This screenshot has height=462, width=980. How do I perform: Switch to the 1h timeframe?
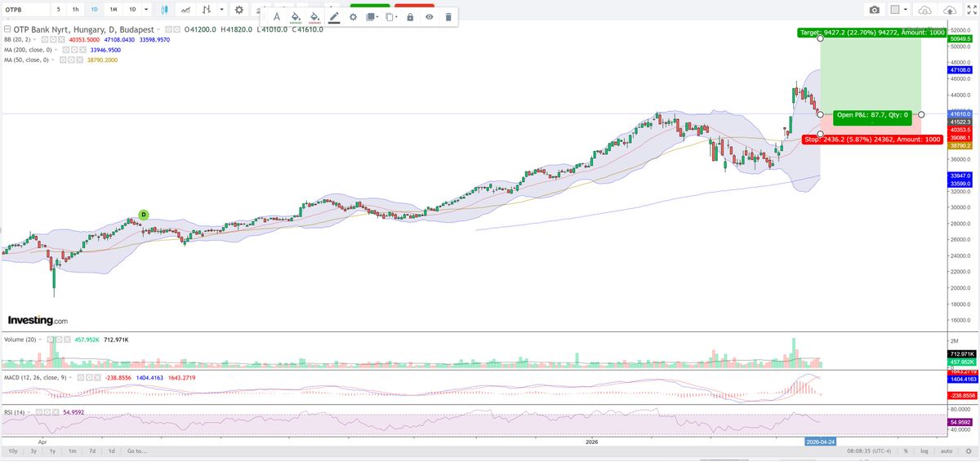coord(75,10)
